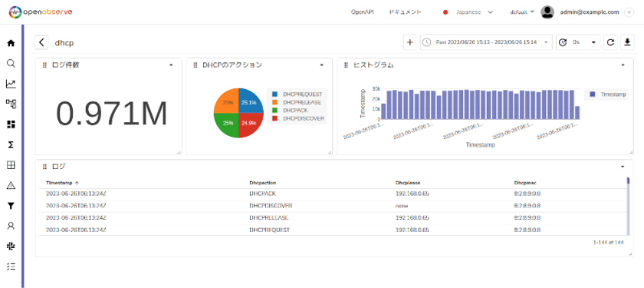Open the Streams sigma sidebar icon

pos(11,144)
